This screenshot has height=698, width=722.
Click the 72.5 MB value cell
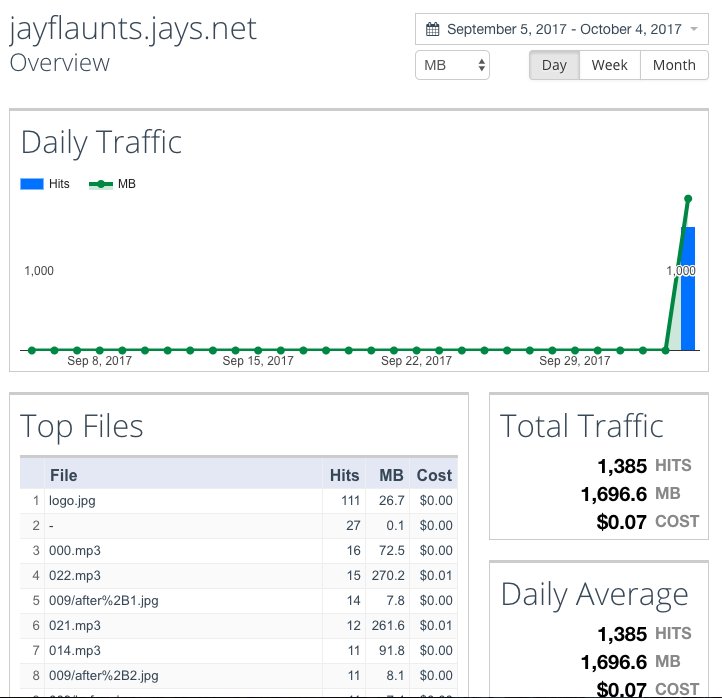point(388,551)
